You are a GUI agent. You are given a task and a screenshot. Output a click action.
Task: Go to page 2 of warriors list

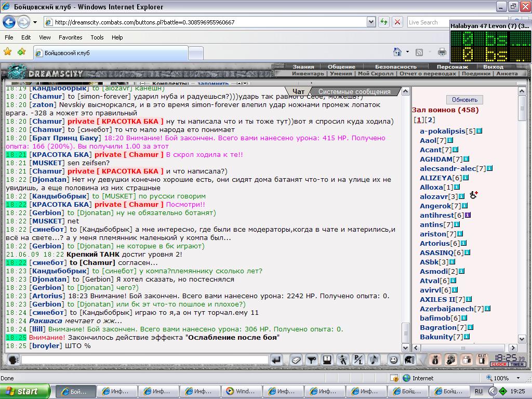pos(430,120)
